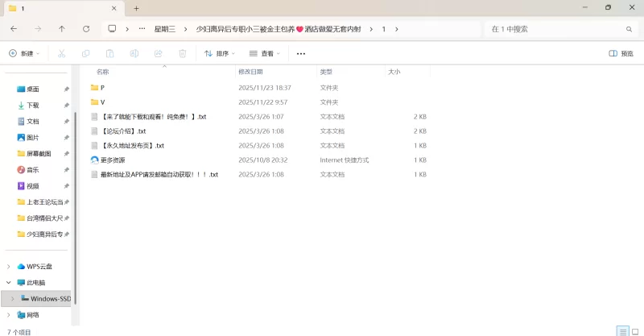644x336 pixels.
Task: Click the 新建 new button
Action: 24,54
